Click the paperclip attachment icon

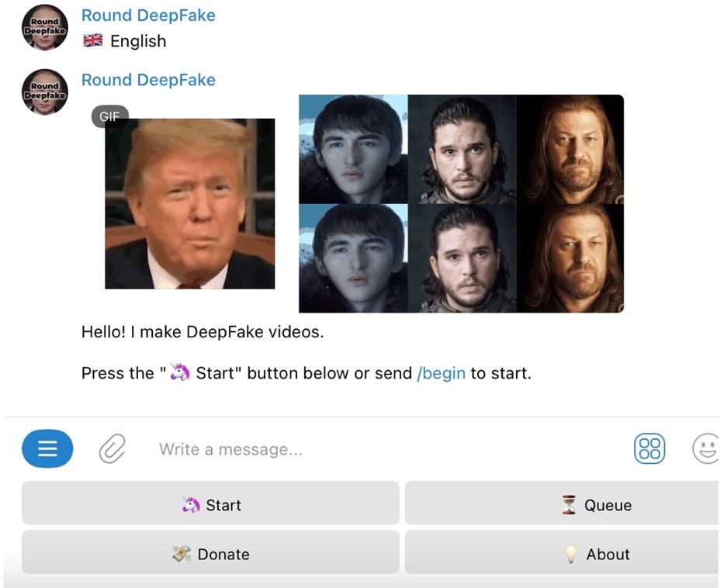pyautogui.click(x=113, y=448)
